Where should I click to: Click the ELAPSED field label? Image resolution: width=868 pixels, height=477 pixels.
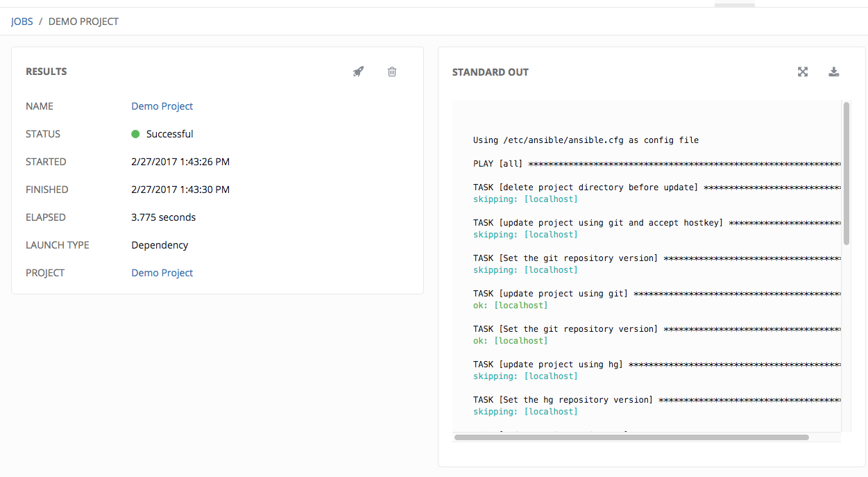46,217
